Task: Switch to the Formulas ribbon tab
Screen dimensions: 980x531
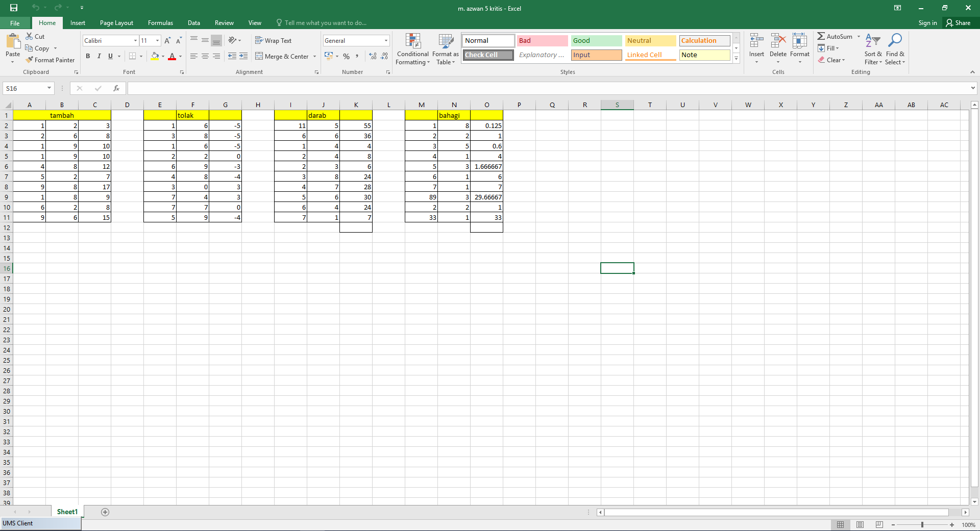Action: click(160, 23)
